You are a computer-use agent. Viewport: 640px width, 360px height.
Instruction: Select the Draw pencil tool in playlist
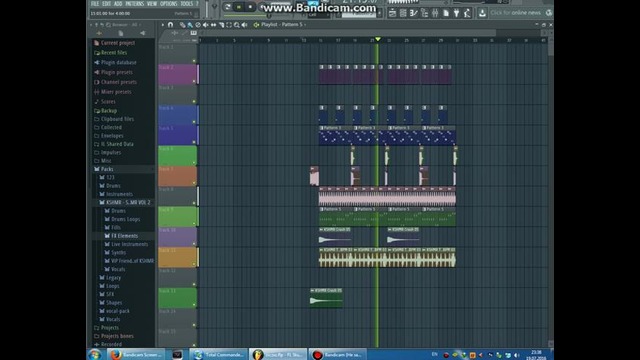[182, 25]
